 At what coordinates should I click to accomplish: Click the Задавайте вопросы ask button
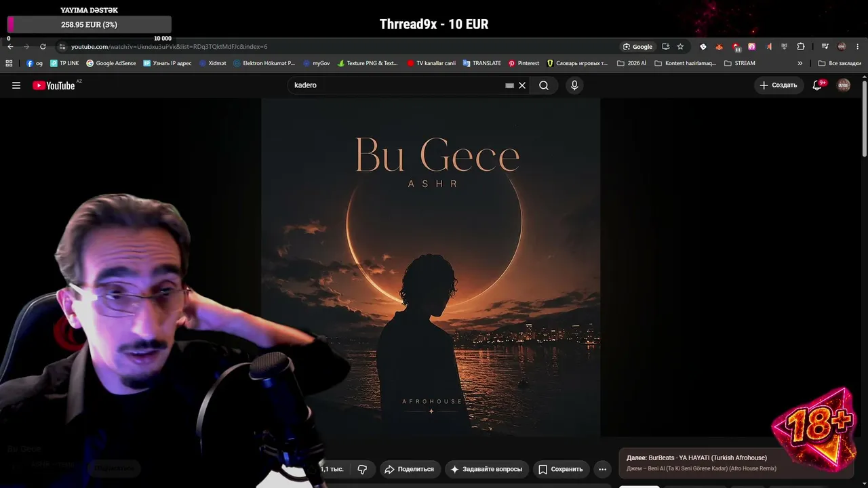coord(486,469)
